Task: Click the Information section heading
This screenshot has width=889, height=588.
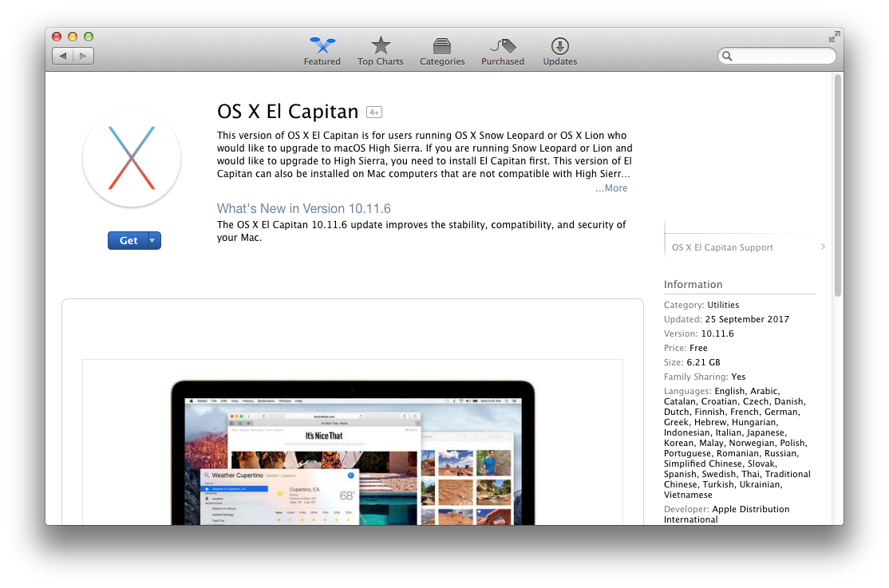Action: (x=693, y=285)
